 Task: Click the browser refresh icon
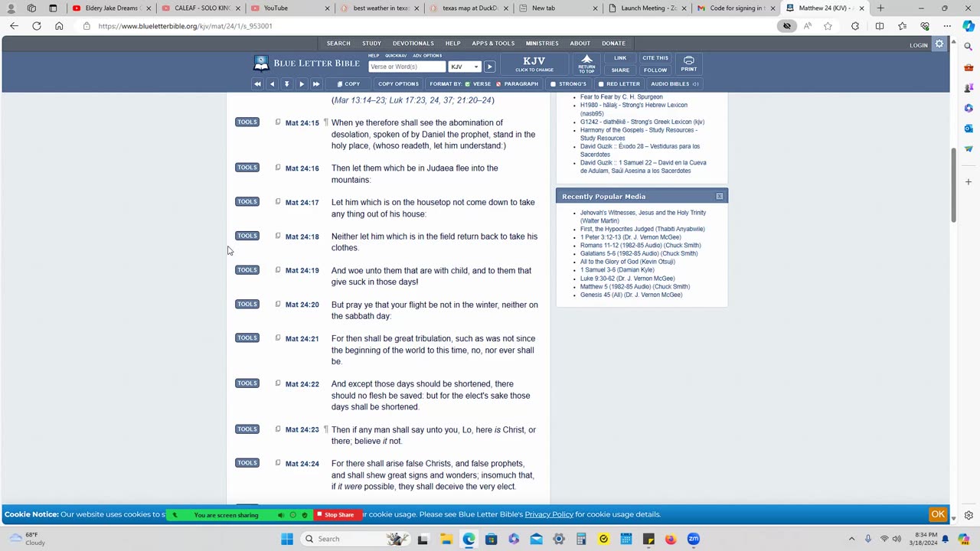36,26
